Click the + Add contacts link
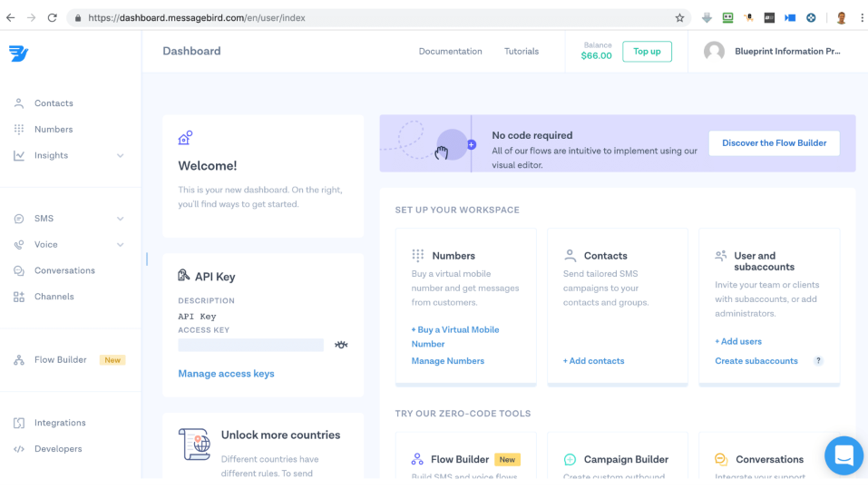868x489 pixels. click(x=593, y=361)
